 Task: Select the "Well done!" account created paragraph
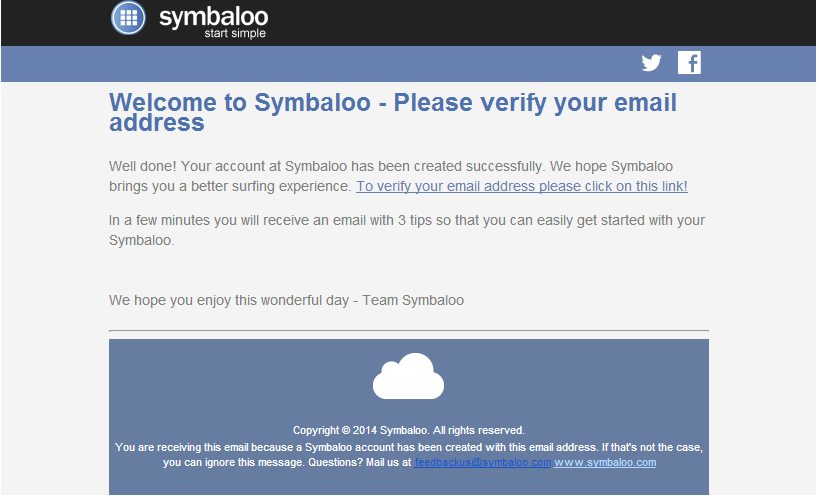(398, 176)
